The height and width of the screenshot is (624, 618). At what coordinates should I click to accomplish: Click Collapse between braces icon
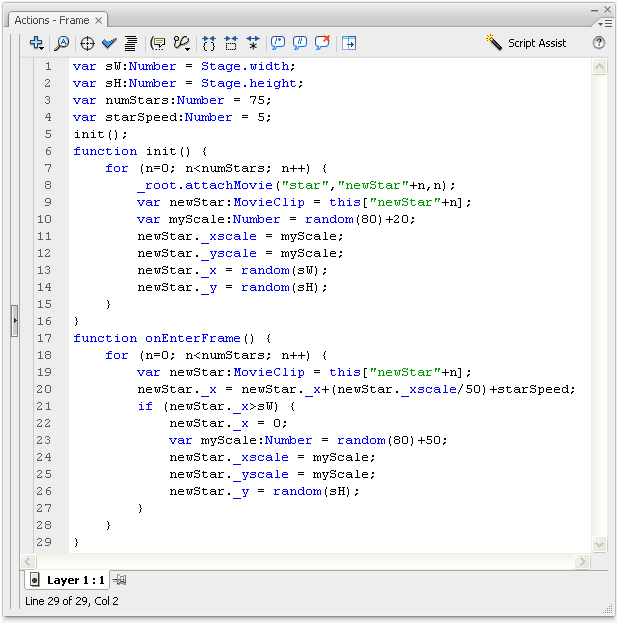209,43
